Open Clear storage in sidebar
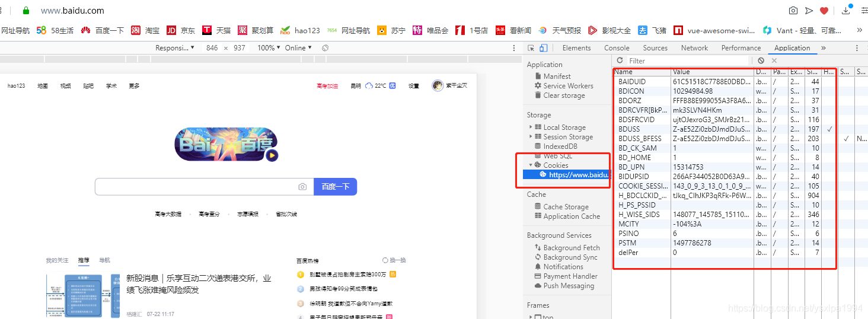 pos(564,95)
